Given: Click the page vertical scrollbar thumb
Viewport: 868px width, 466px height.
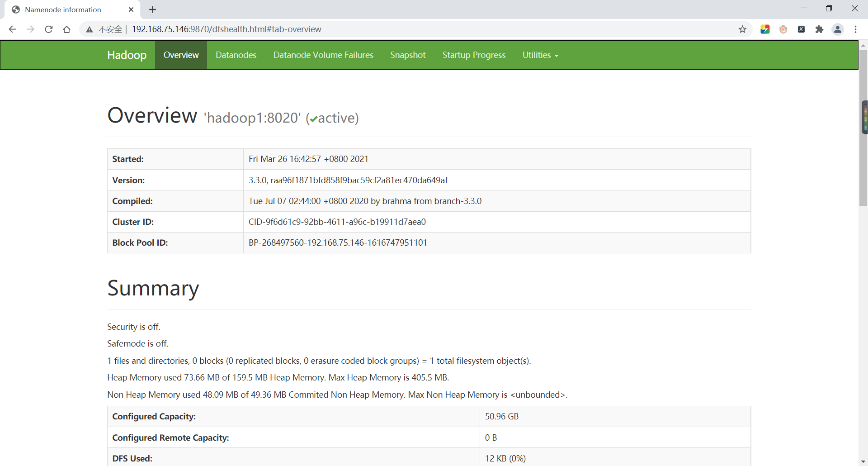Looking at the screenshot, I should tap(863, 128).
